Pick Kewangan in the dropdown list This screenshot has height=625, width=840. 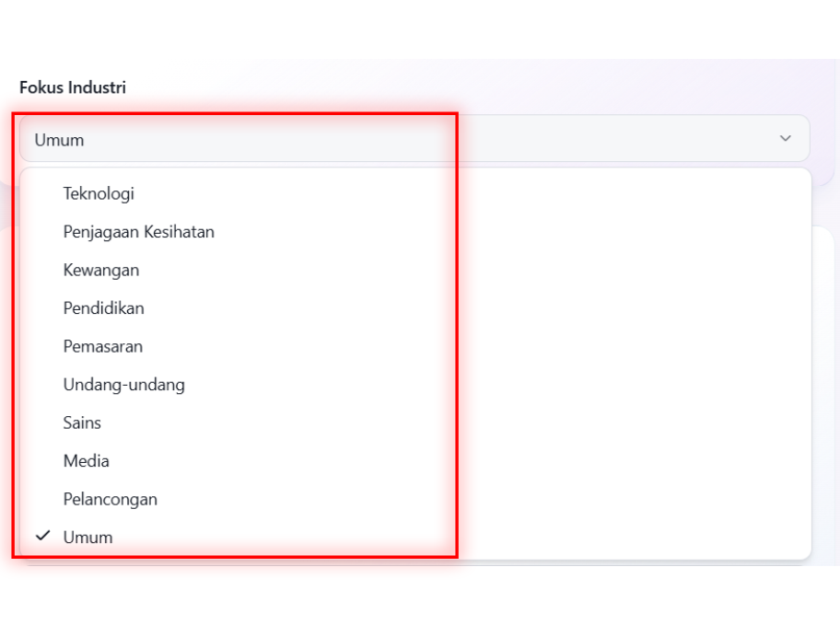tap(101, 270)
